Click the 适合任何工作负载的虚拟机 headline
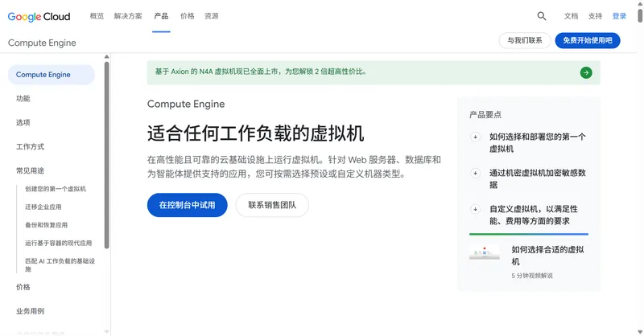 [255, 133]
